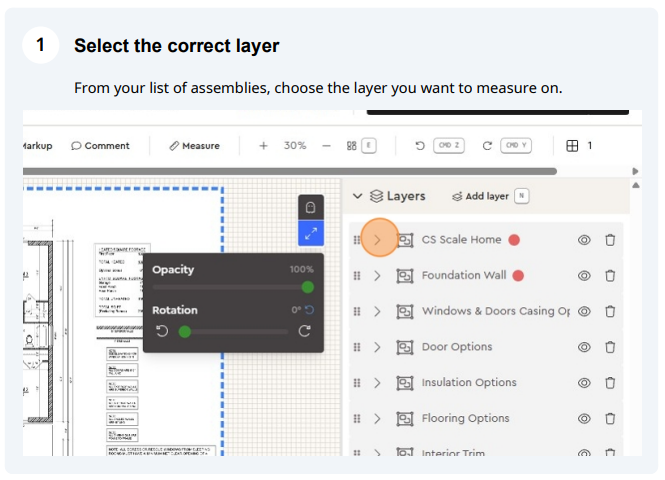Select the Foundation Wall layer name
Viewport: 665px width, 480px height.
click(464, 275)
